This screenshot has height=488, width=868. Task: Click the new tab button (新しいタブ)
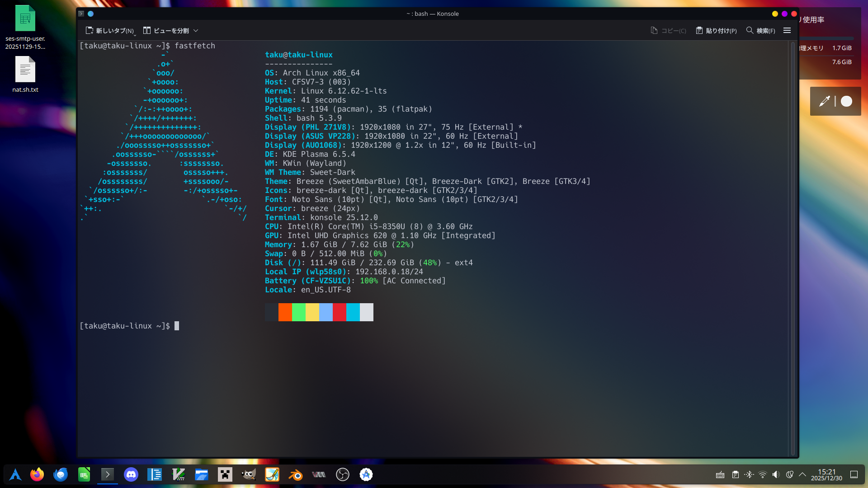(110, 31)
